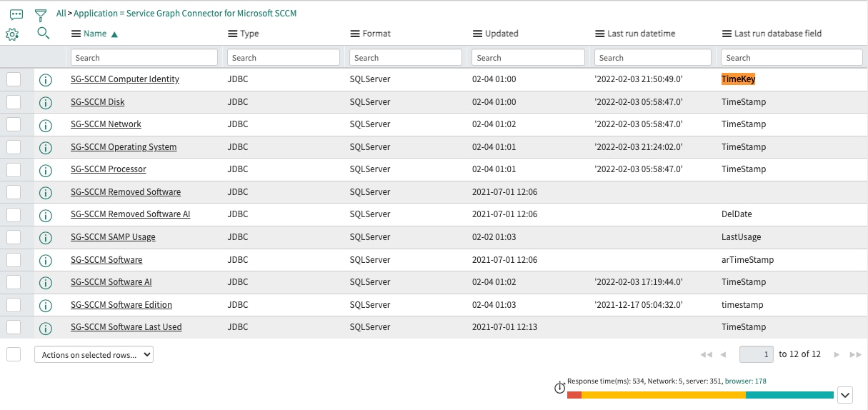The height and width of the screenshot is (410, 868).
Task: Preview SG-SCCM Software Edition info icon
Action: click(x=45, y=306)
